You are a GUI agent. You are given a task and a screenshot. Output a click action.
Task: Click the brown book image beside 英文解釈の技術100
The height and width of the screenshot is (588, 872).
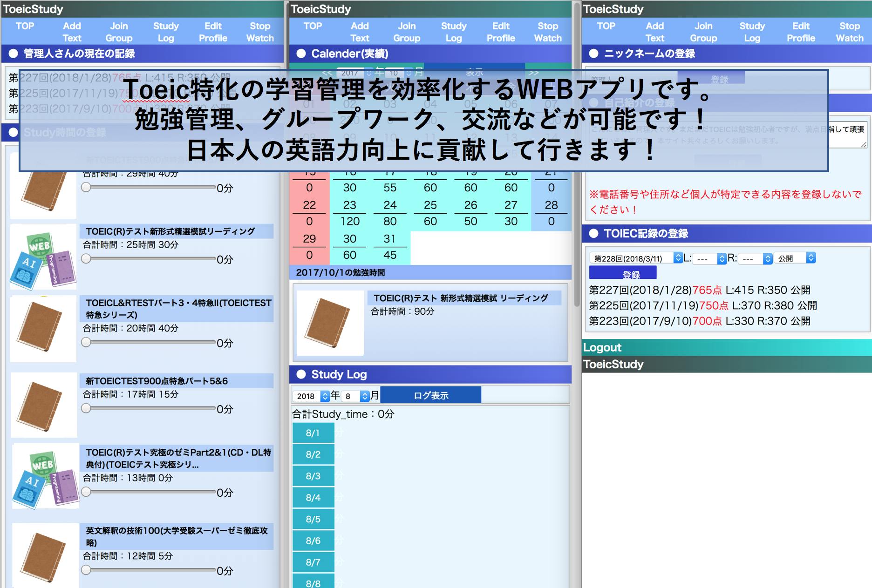[x=46, y=555]
